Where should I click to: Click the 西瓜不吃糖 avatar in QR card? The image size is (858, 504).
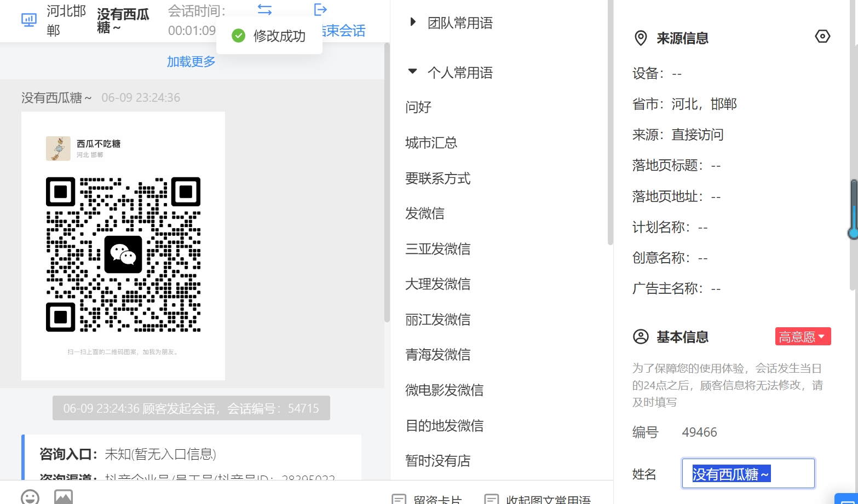tap(58, 148)
